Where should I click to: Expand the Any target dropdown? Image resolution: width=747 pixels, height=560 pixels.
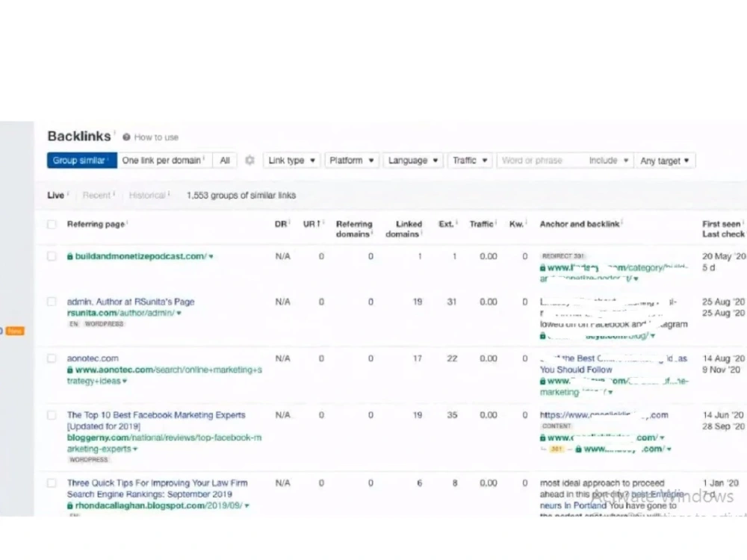click(x=665, y=161)
